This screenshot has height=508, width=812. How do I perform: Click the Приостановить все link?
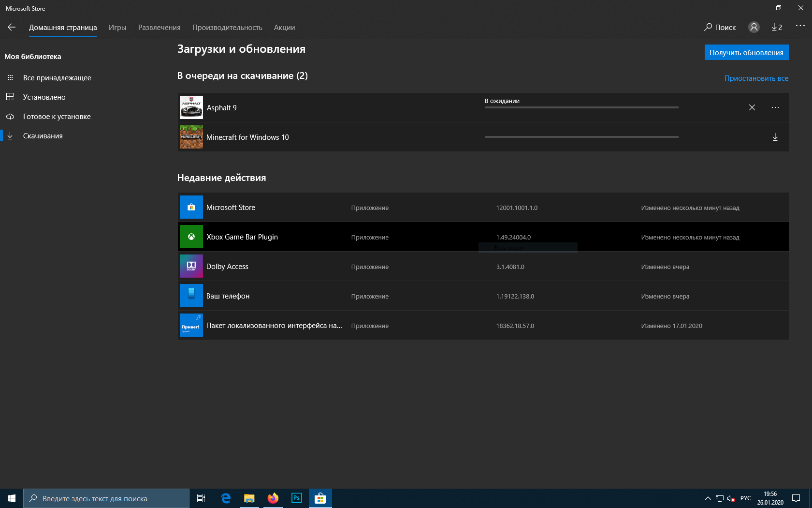[756, 78]
